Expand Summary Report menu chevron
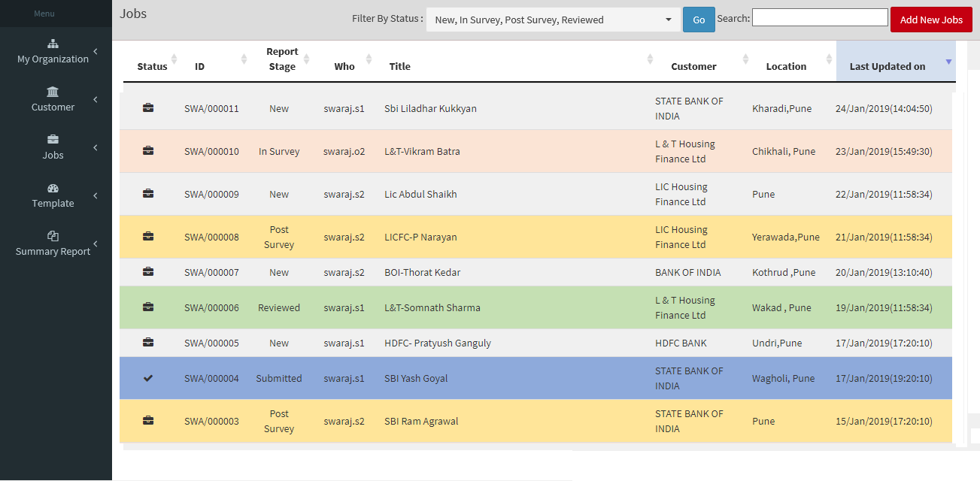Image resolution: width=980 pixels, height=481 pixels. pos(96,244)
